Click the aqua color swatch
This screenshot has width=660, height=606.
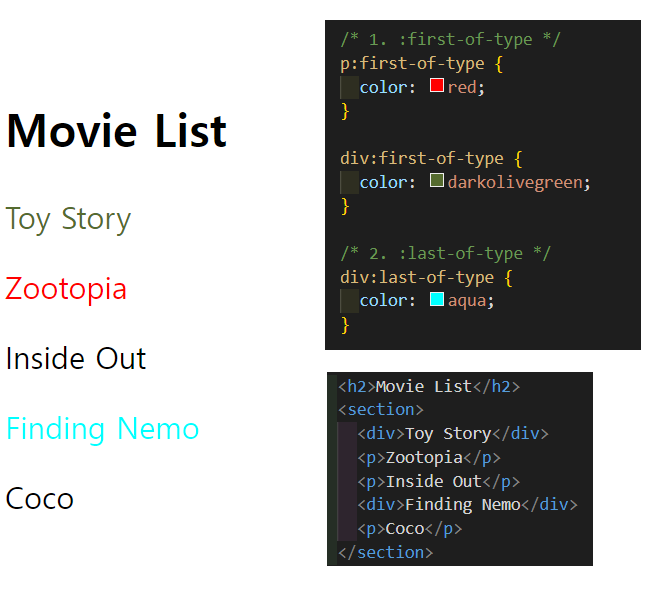pyautogui.click(x=437, y=299)
